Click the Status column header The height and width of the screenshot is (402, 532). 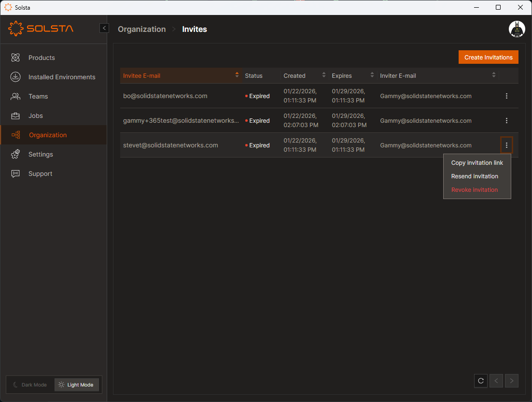coord(254,76)
